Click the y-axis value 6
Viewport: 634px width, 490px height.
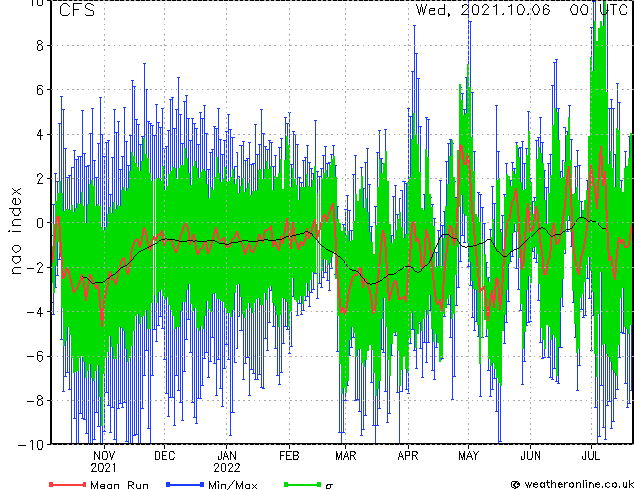[x=40, y=90]
